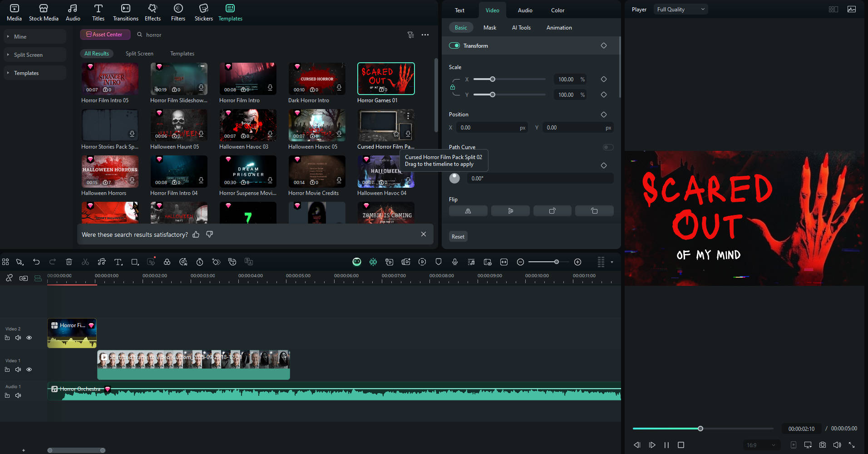
Task: Open the Animation sub-tab
Action: tap(559, 27)
